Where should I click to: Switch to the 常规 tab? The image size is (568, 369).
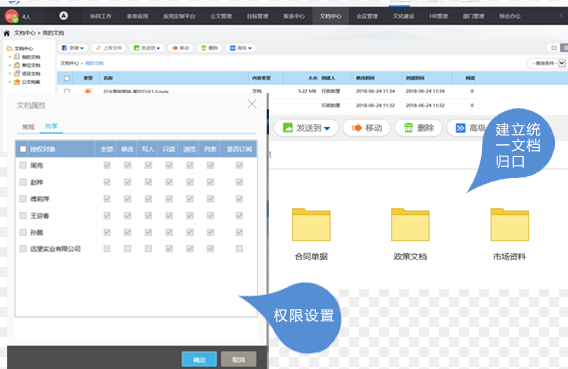28,126
